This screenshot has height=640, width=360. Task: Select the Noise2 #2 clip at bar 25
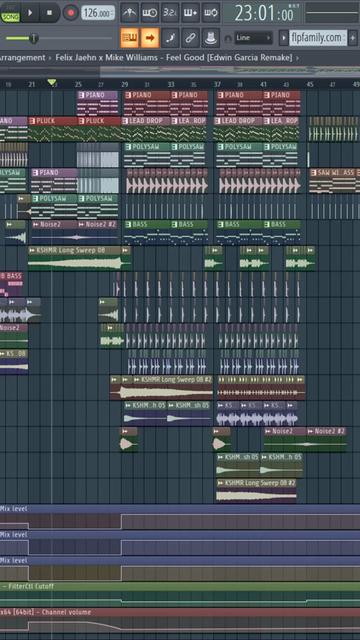click(x=98, y=232)
